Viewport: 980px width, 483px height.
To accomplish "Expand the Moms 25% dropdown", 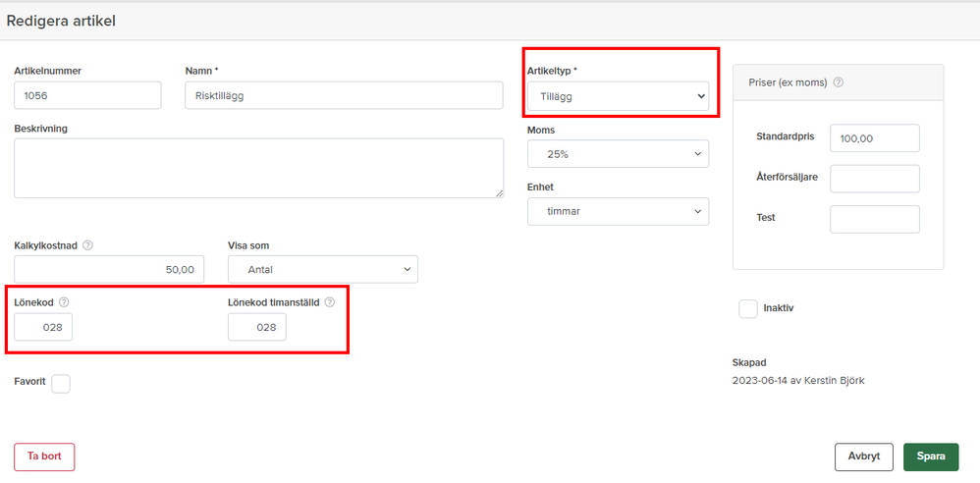I will tap(617, 154).
